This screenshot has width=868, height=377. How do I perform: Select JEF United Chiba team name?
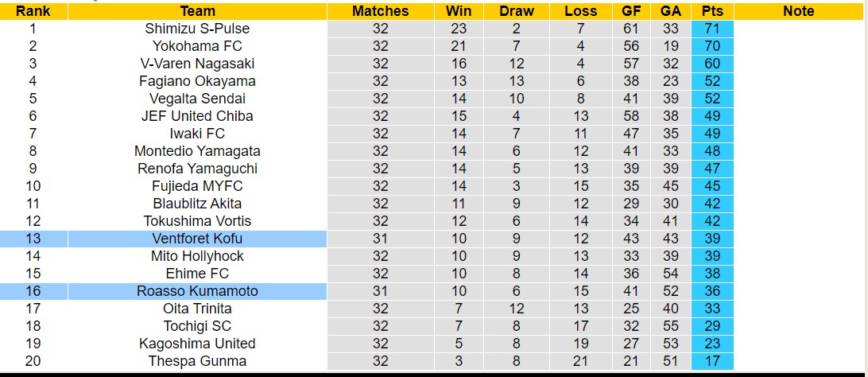pyautogui.click(x=197, y=116)
